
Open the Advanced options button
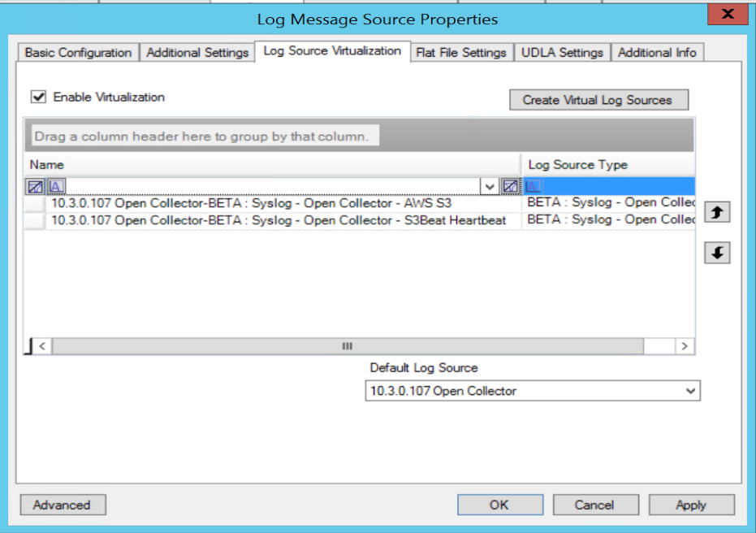pos(62,505)
